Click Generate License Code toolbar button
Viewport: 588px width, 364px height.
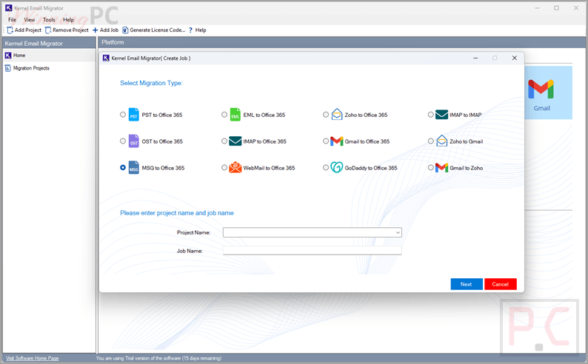pyautogui.click(x=154, y=30)
